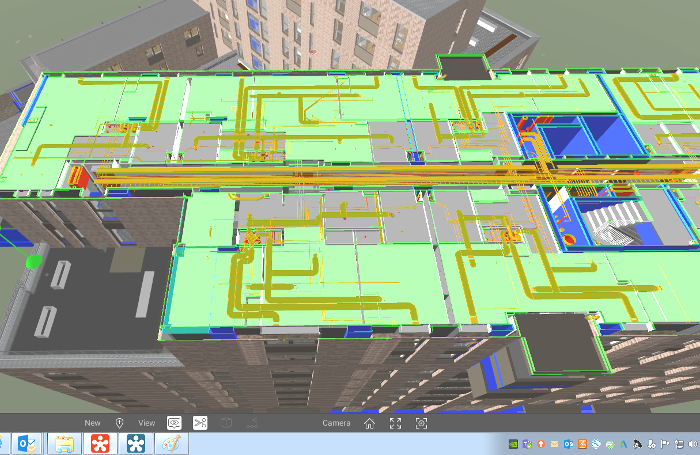Image resolution: width=700 pixels, height=455 pixels.
Task: Click the greyed-out measure path icon
Action: [252, 423]
